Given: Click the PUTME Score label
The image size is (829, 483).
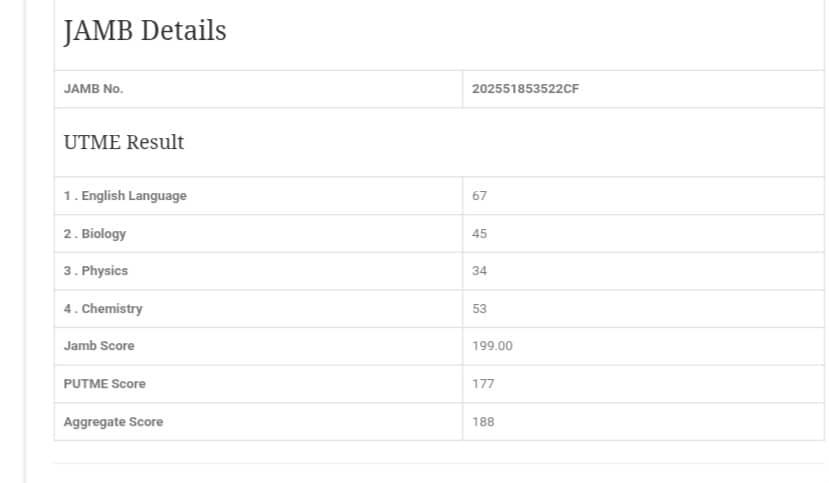Looking at the screenshot, I should point(104,384).
